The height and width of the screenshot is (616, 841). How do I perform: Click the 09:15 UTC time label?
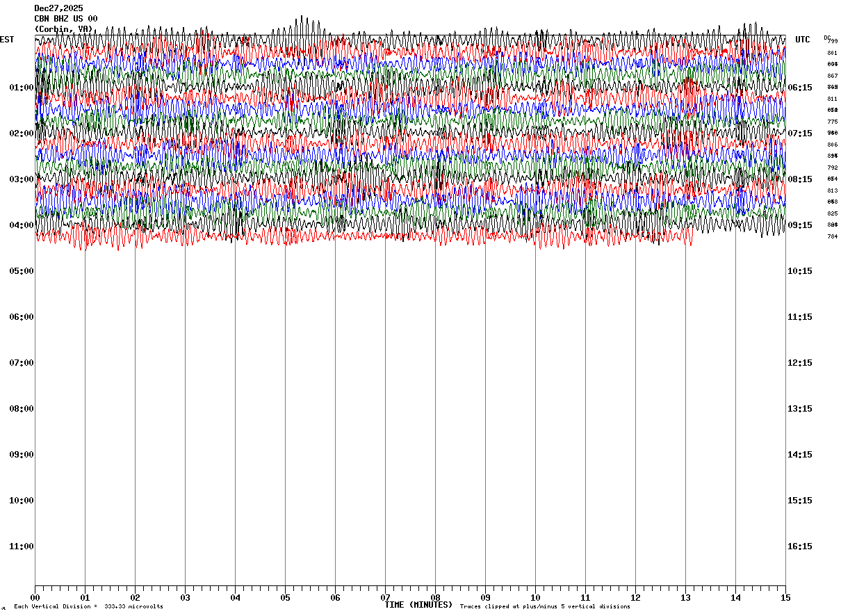(800, 225)
